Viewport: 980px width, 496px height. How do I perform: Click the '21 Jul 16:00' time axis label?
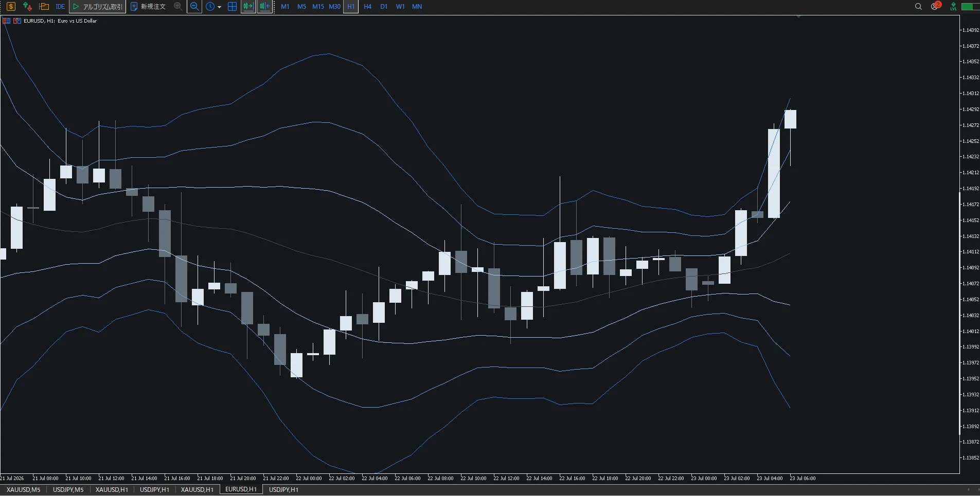coord(177,479)
